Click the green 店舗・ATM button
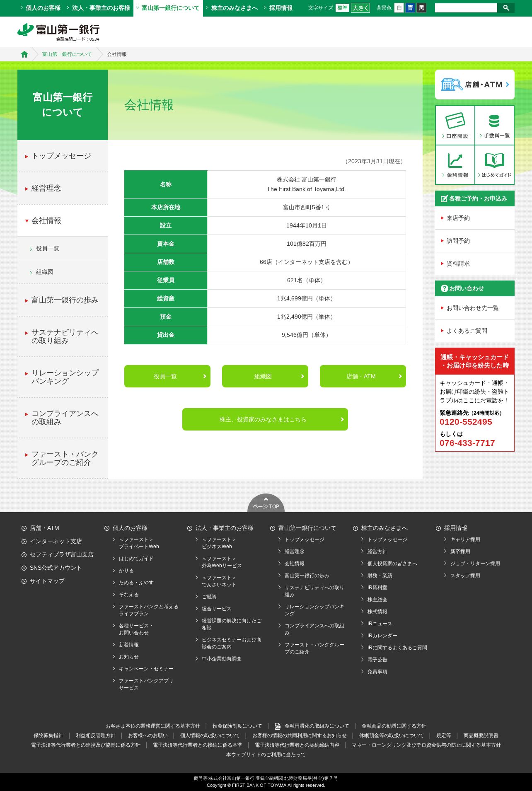Viewport: 532px width, 791px height. (x=363, y=376)
